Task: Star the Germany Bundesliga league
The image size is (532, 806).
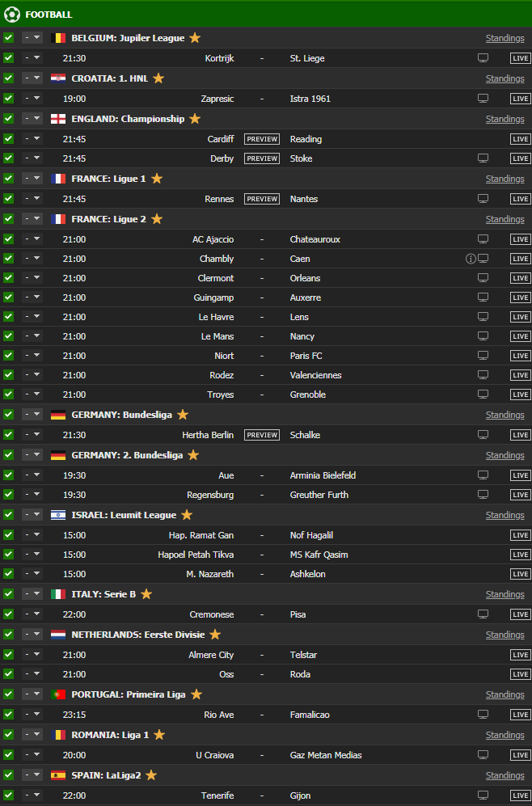Action: pyautogui.click(x=183, y=414)
